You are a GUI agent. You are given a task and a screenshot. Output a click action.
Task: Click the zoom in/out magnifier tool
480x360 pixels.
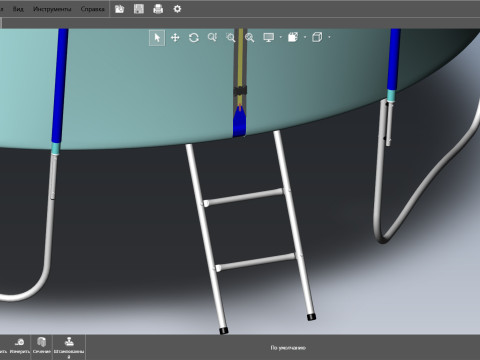pyautogui.click(x=212, y=37)
